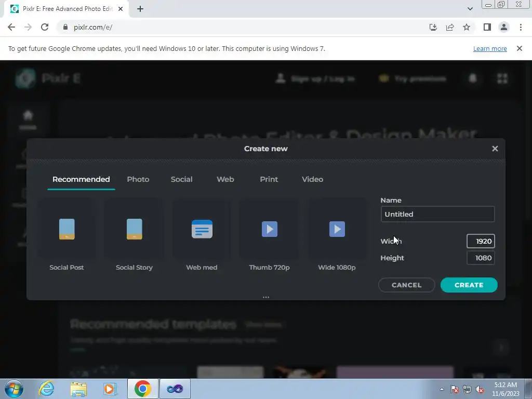Pick the Wide 1080p template icon

337,229
